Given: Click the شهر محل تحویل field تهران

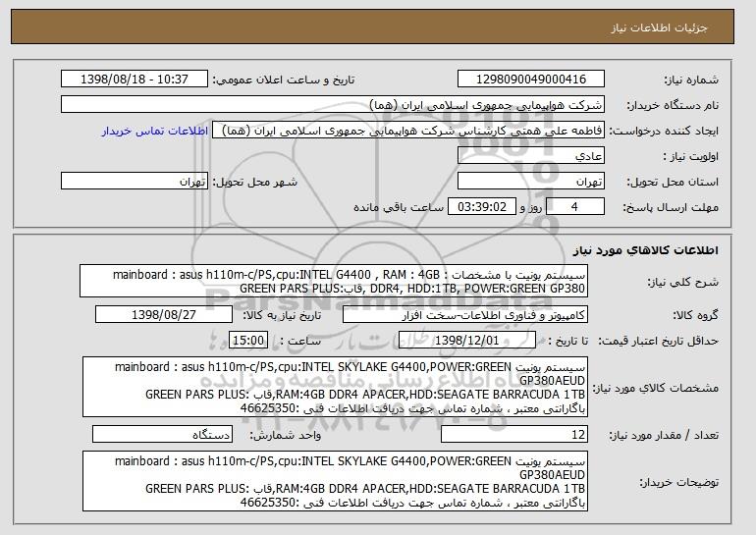Looking at the screenshot, I should pos(135,182).
